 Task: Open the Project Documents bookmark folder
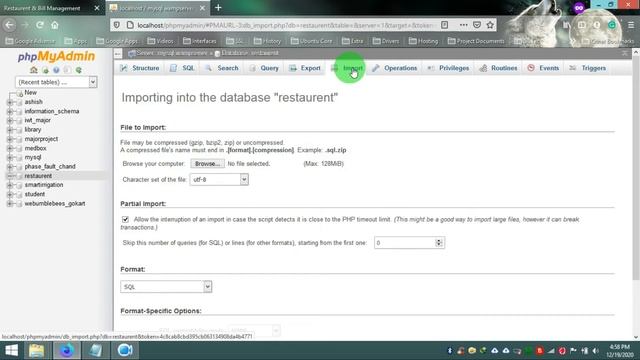click(476, 41)
